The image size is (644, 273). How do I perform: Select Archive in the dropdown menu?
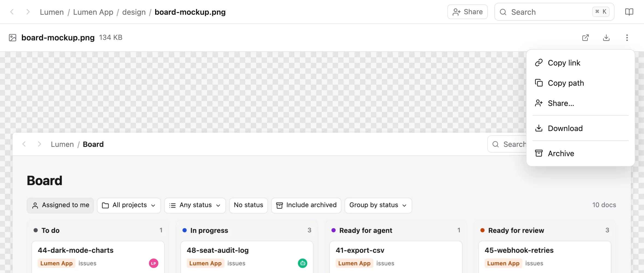[x=580, y=153]
